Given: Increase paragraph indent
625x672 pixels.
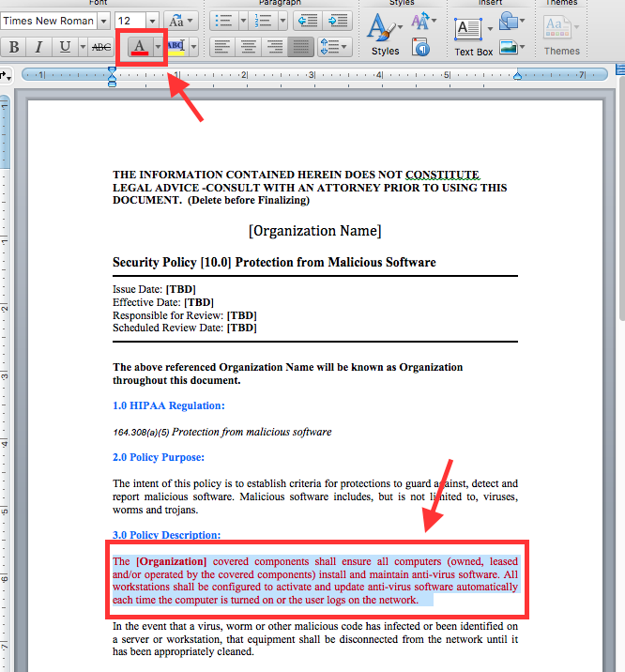Looking at the screenshot, I should tap(338, 21).
